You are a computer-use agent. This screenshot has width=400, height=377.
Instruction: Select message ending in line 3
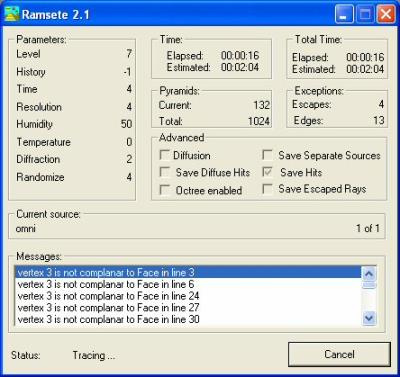[188, 273]
